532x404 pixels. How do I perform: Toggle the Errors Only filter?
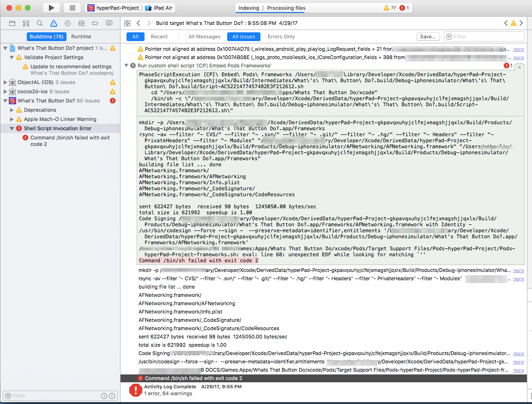(x=281, y=36)
